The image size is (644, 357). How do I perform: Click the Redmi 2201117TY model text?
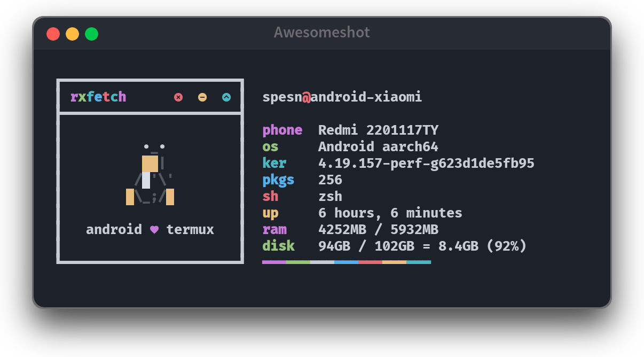(378, 130)
